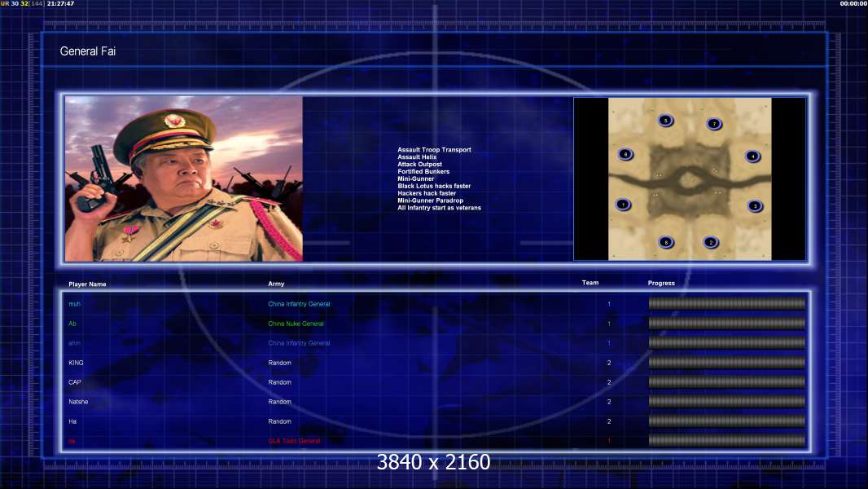The width and height of the screenshot is (868, 489).
Task: Click start position marker 1 on the map
Action: [623, 205]
